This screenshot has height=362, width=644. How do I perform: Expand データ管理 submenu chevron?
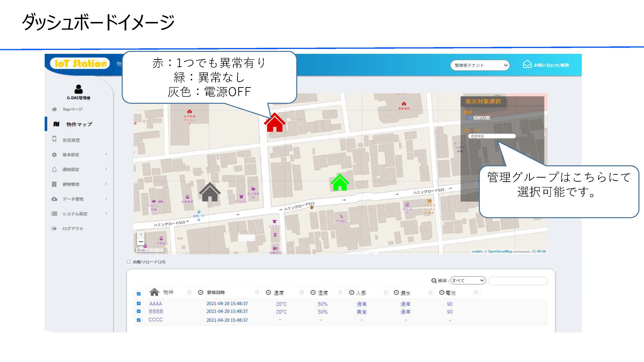[x=106, y=199]
